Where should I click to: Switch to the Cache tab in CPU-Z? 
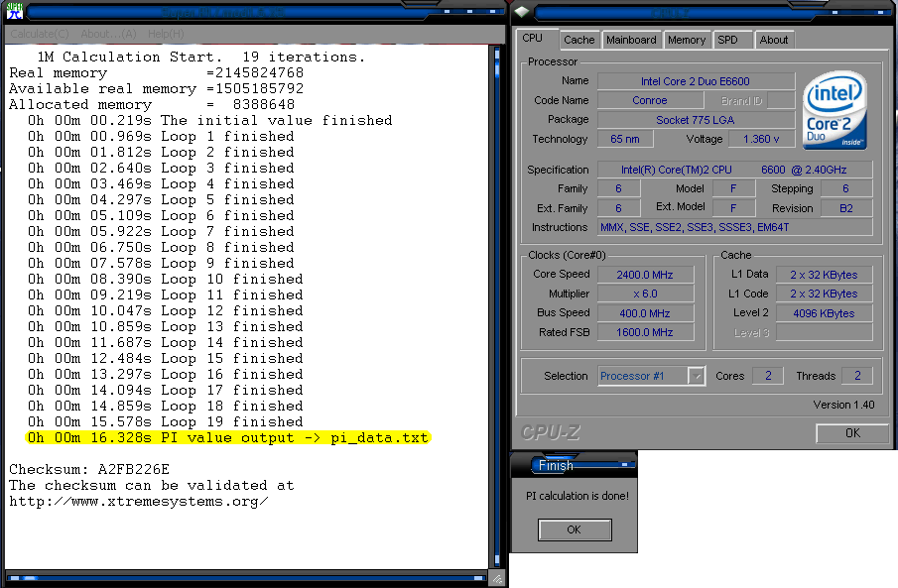pos(579,40)
